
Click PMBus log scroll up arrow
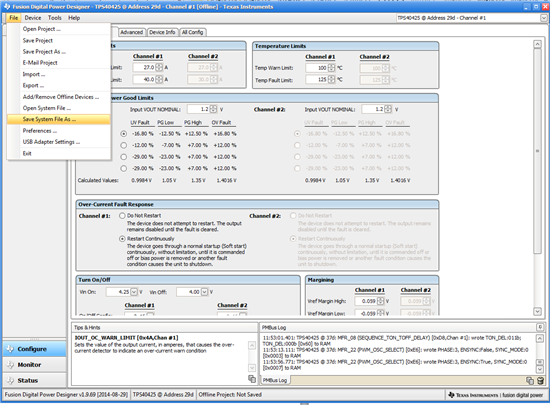540,338
